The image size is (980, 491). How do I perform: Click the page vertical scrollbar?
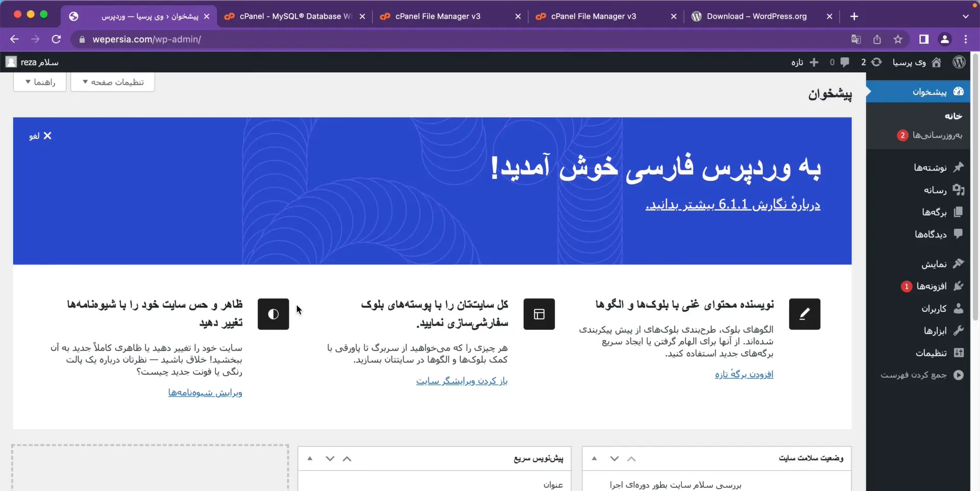coord(975,187)
